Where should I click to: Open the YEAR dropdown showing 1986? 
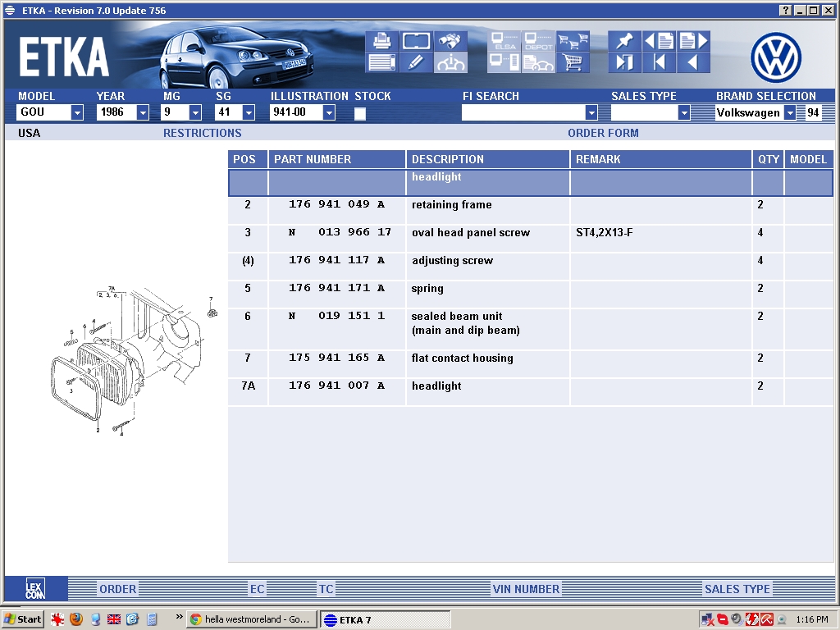pos(143,113)
